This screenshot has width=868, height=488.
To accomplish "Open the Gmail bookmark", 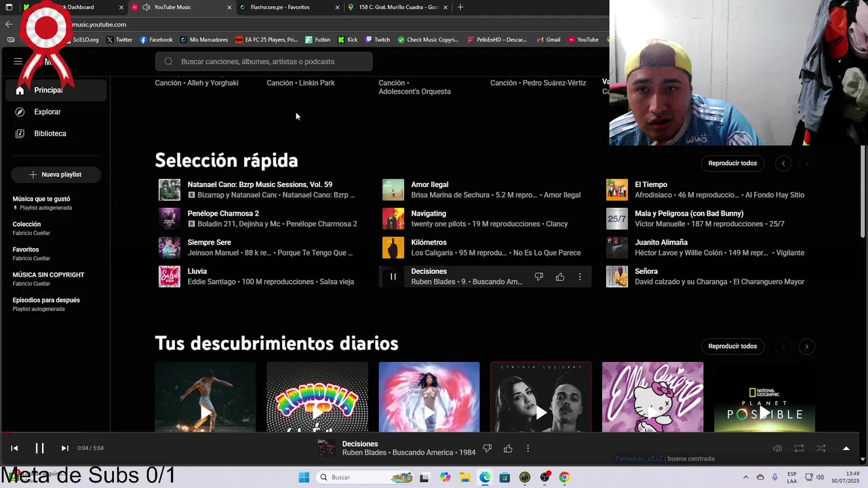I will point(549,39).
